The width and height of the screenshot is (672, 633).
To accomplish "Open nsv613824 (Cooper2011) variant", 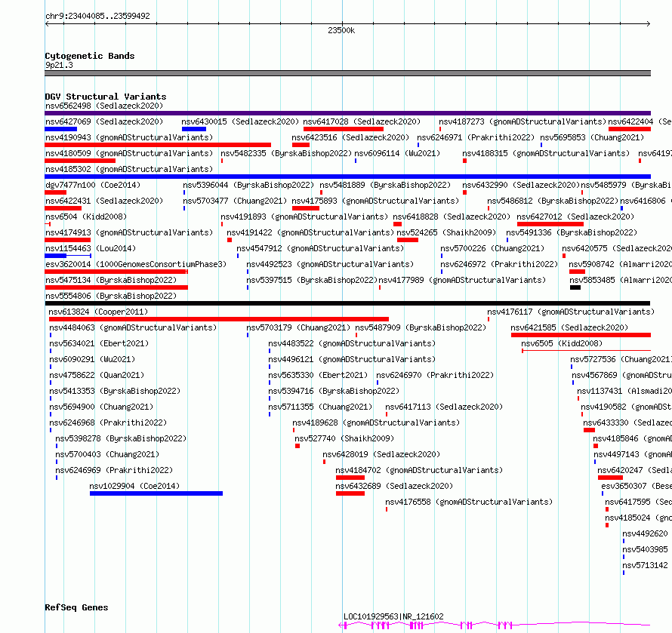I will 98,312.
